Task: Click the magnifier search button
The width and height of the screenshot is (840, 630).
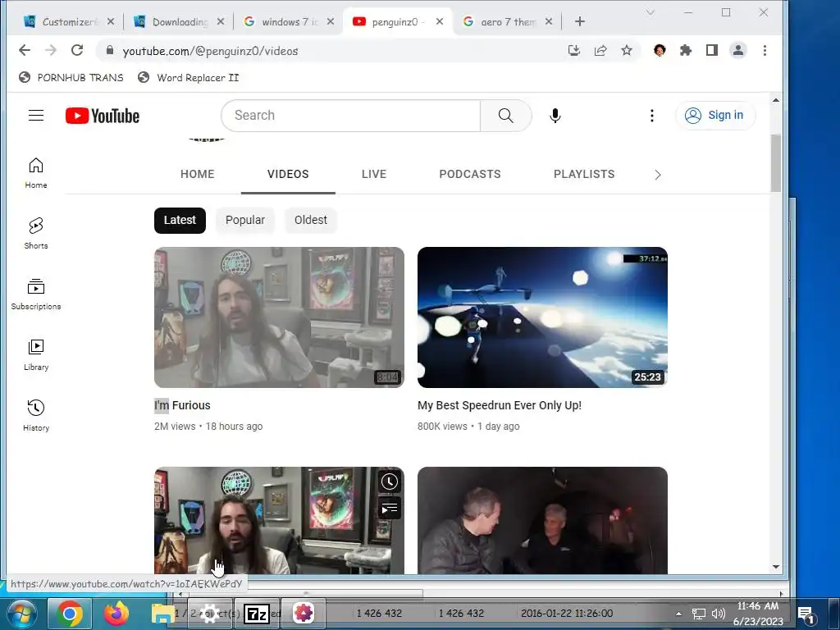Action: pos(505,115)
